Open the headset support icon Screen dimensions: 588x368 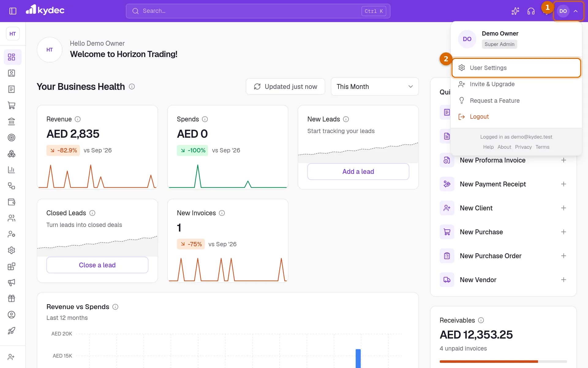[x=531, y=11]
